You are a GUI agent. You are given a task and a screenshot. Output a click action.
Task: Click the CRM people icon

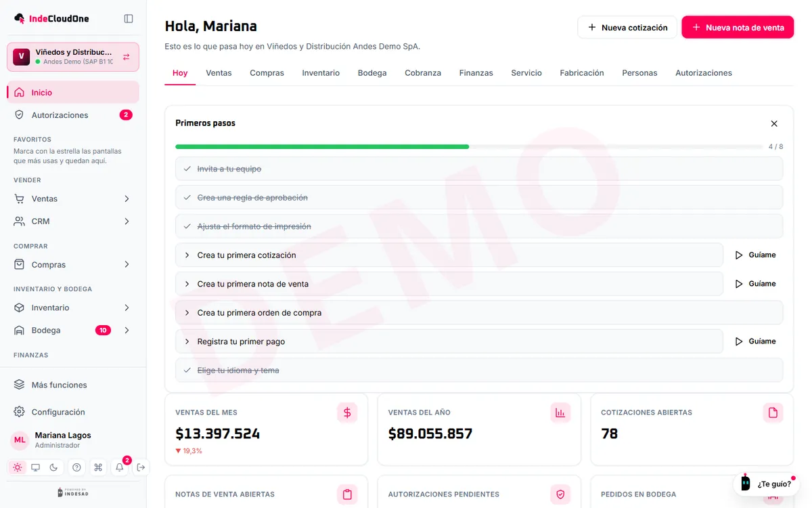click(19, 221)
